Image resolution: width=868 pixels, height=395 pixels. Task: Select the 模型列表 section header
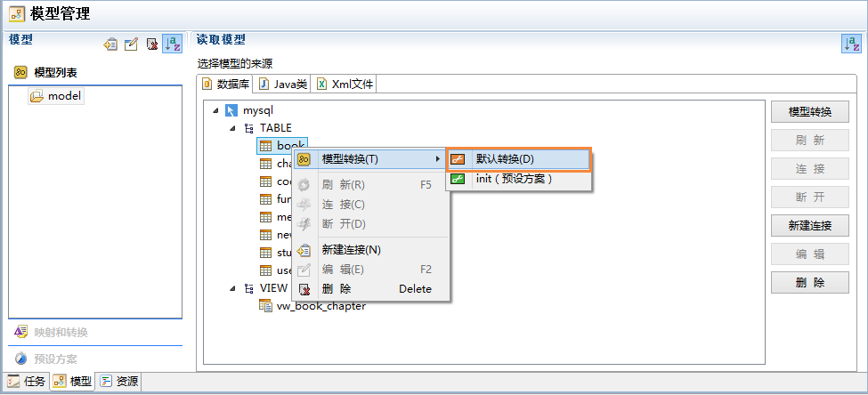(55, 72)
